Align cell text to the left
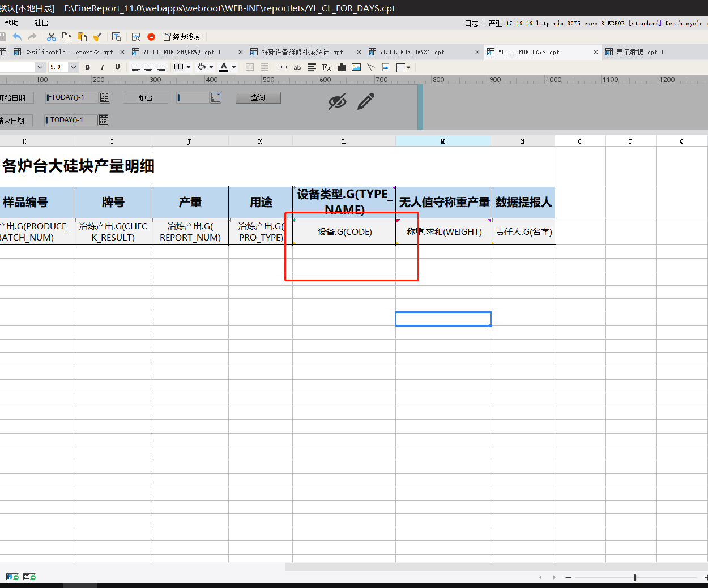 point(136,67)
